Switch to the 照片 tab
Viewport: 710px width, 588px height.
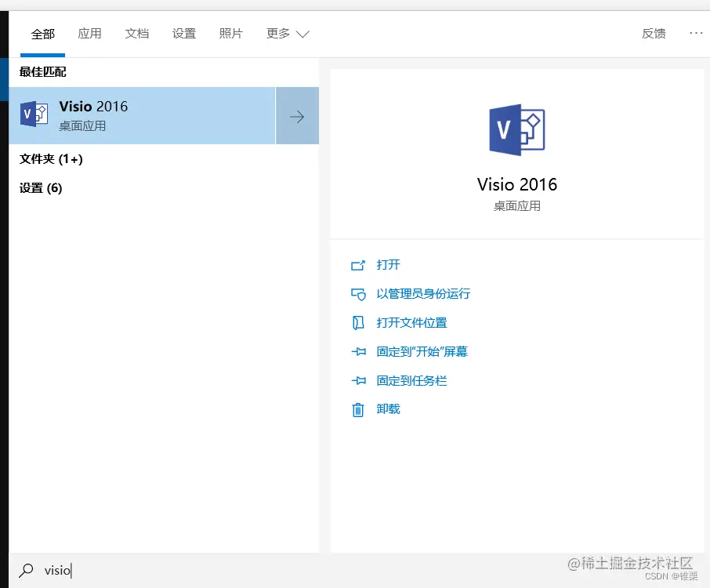pyautogui.click(x=231, y=34)
